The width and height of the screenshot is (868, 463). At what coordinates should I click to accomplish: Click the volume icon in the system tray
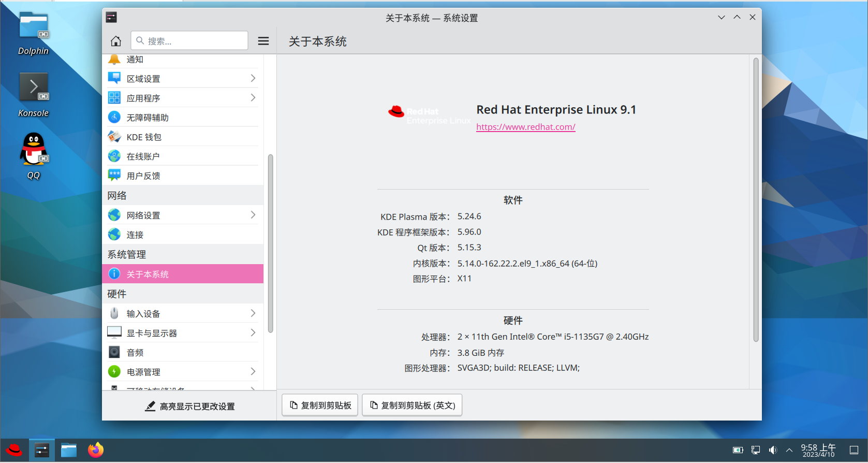click(773, 450)
